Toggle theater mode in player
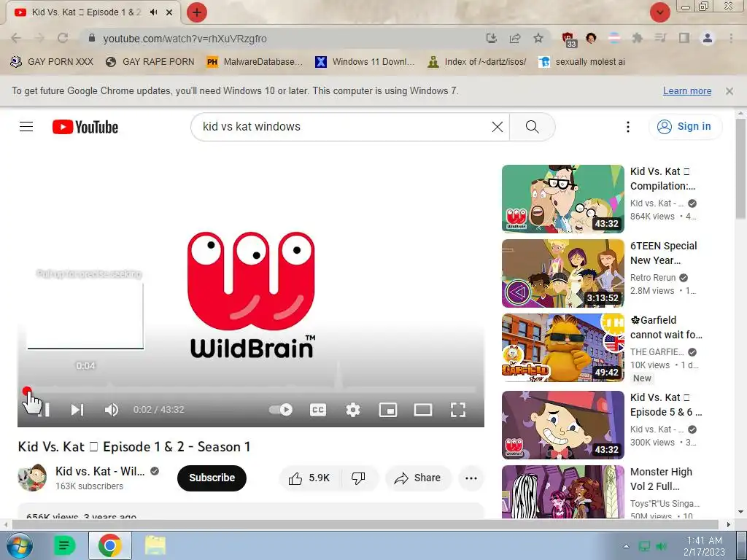The height and width of the screenshot is (560, 747). click(423, 410)
